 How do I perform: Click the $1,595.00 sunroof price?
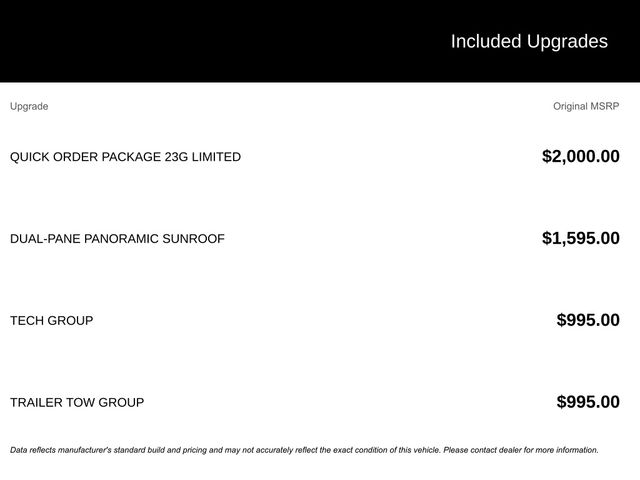tap(580, 238)
